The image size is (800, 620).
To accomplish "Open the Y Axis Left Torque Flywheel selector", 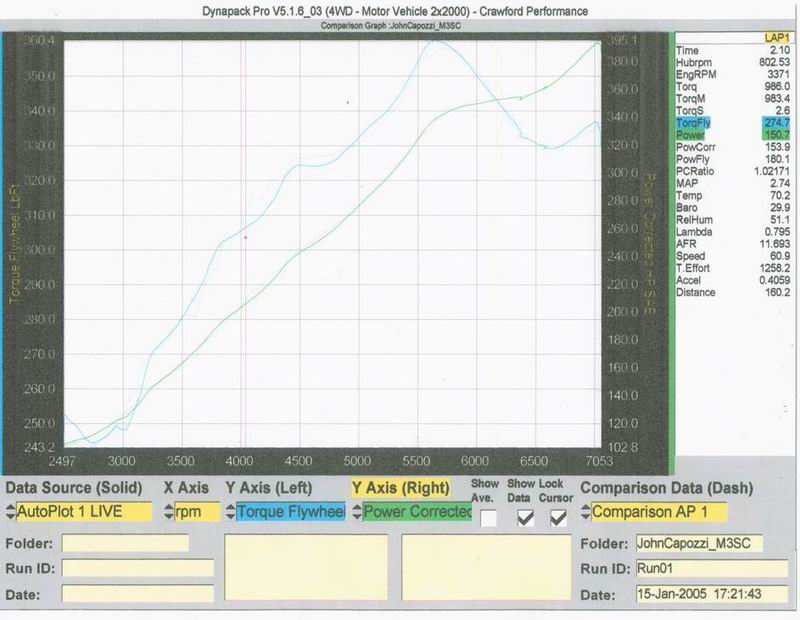I will click(291, 512).
